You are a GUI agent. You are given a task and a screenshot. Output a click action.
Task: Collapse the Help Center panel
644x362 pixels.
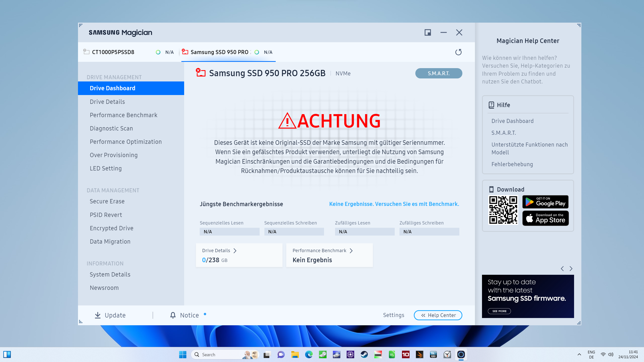pyautogui.click(x=438, y=315)
